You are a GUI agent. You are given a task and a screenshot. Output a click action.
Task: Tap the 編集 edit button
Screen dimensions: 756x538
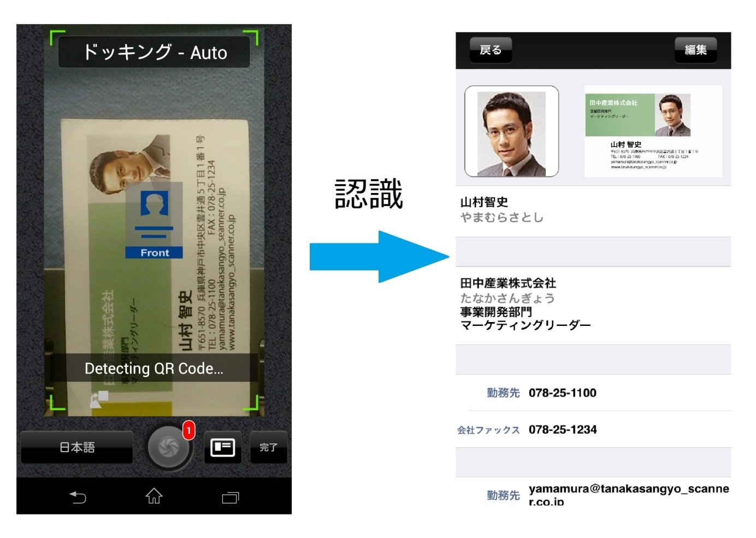pos(695,50)
